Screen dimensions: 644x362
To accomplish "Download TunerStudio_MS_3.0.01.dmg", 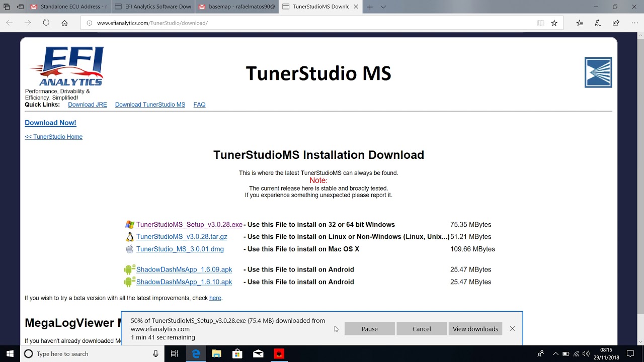I will [180, 249].
